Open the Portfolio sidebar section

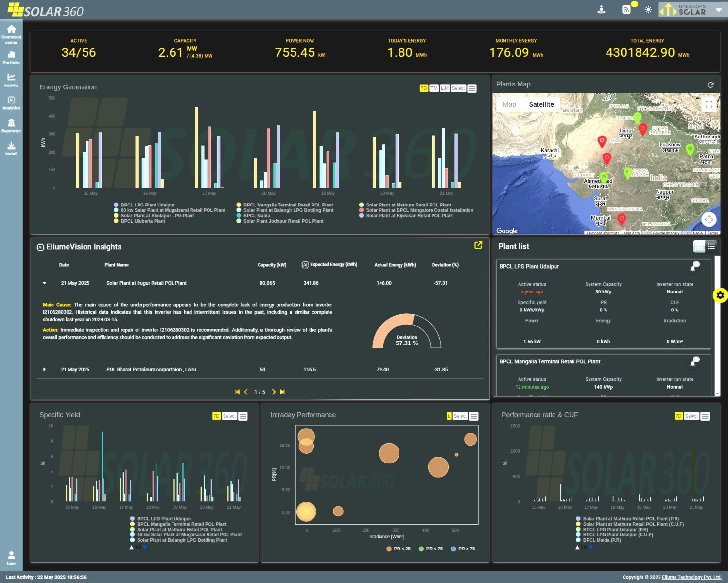[x=11, y=57]
